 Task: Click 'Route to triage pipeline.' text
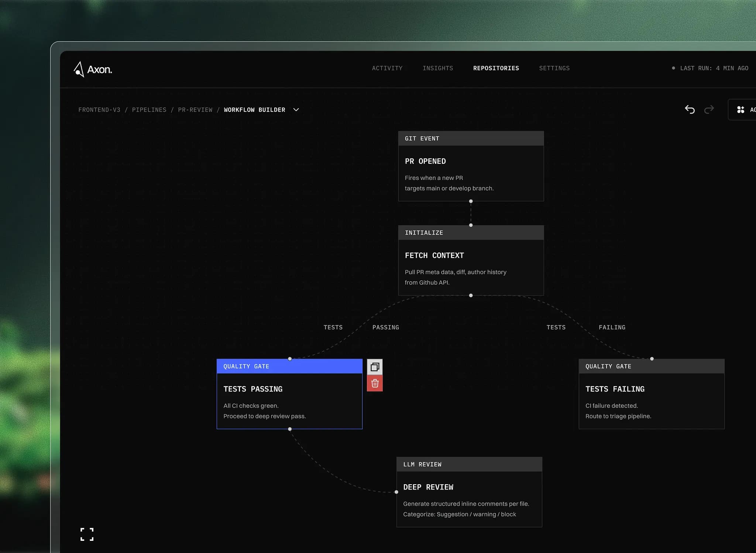pos(618,416)
